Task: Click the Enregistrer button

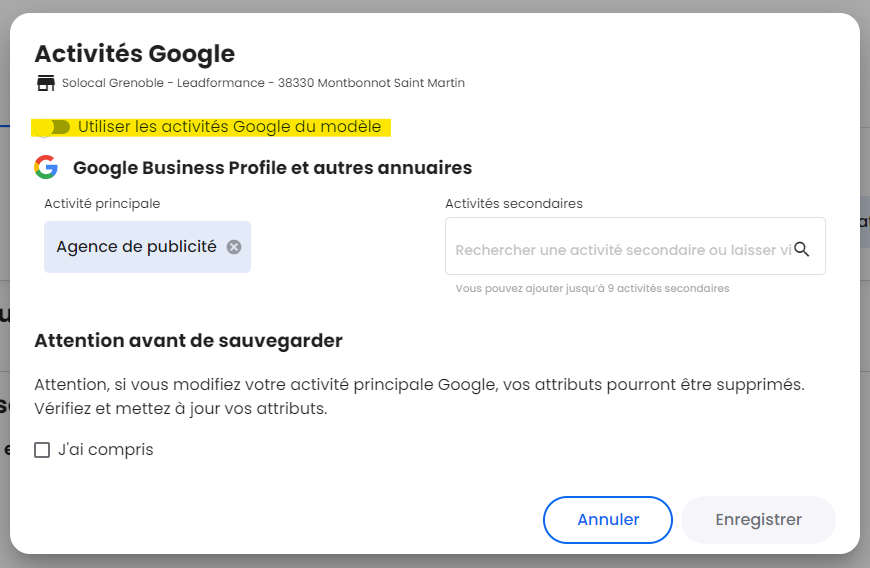Action: (758, 520)
